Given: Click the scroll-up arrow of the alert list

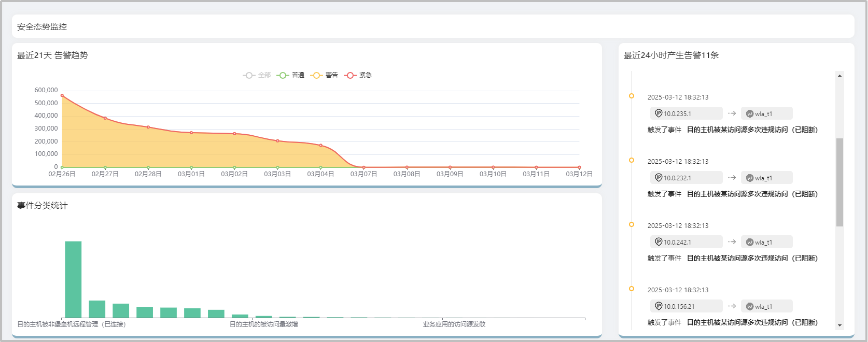Looking at the screenshot, I should [839, 76].
